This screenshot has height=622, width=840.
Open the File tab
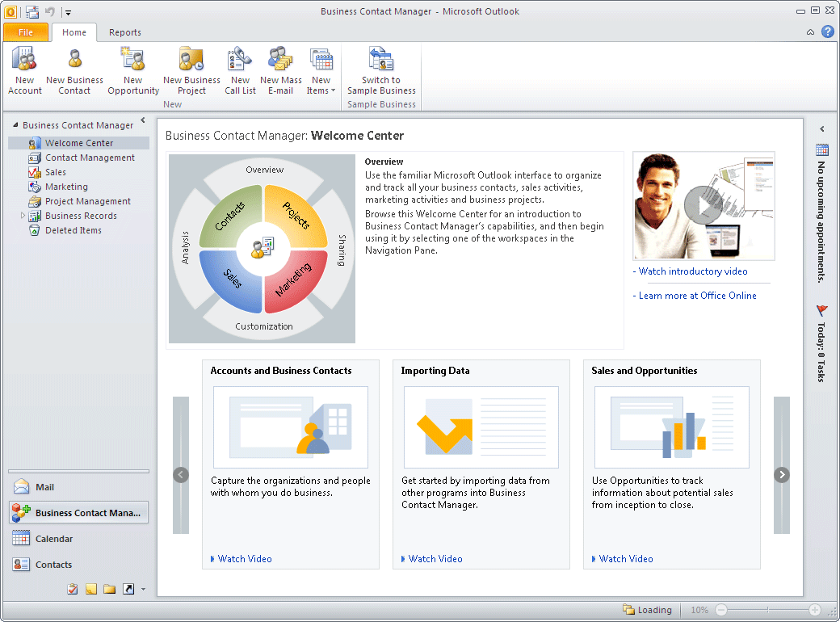click(x=26, y=32)
